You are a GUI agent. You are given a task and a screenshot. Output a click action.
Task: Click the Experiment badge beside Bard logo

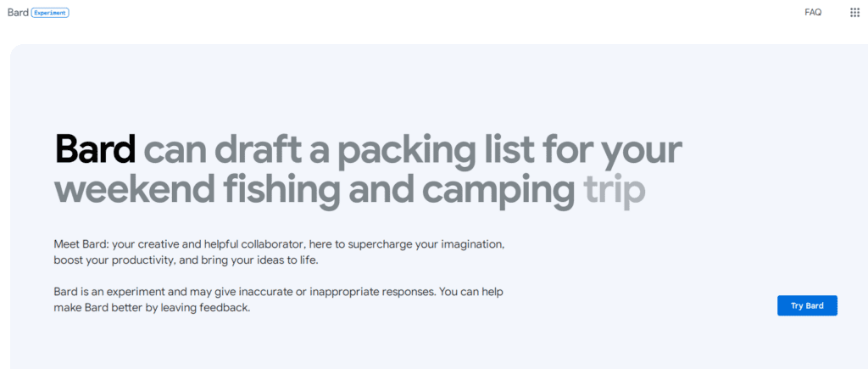point(50,13)
